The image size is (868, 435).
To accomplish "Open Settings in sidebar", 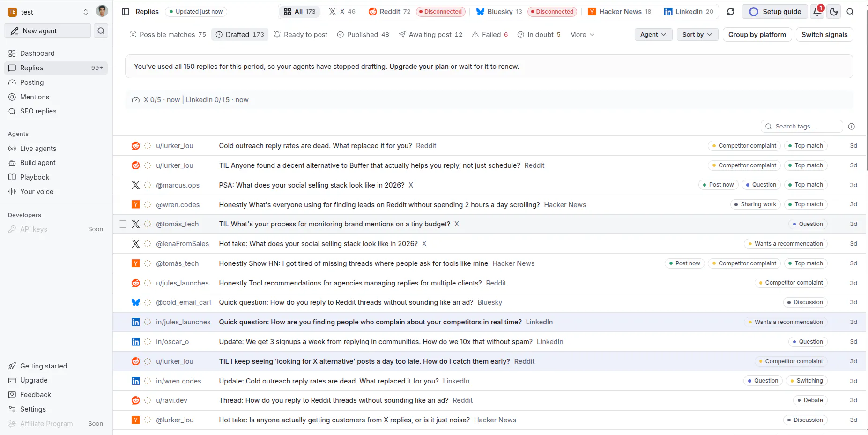I will click(56, 409).
